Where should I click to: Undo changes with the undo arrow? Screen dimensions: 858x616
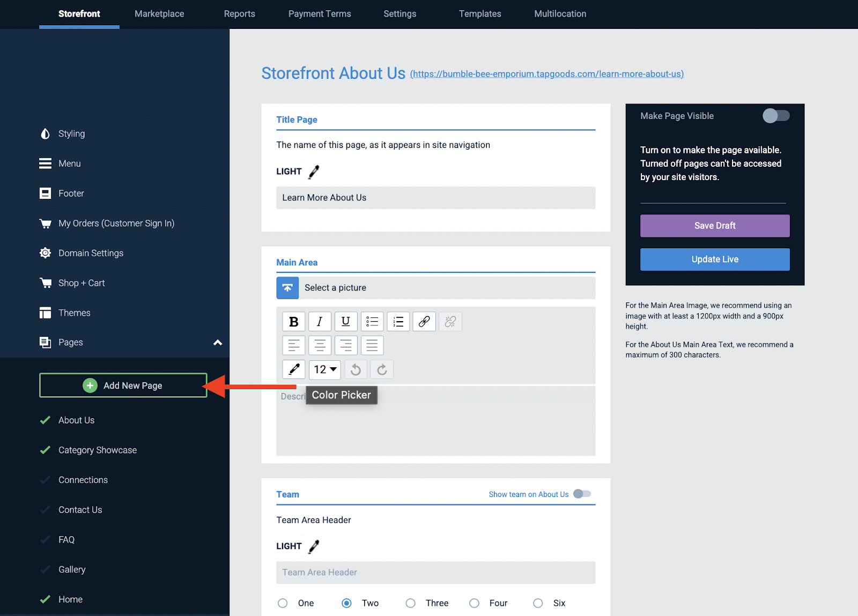tap(356, 369)
